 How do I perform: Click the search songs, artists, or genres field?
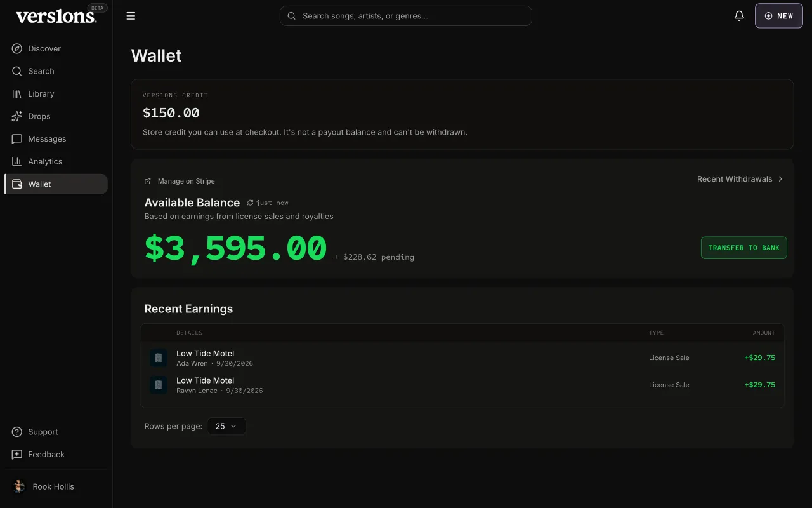(x=406, y=16)
